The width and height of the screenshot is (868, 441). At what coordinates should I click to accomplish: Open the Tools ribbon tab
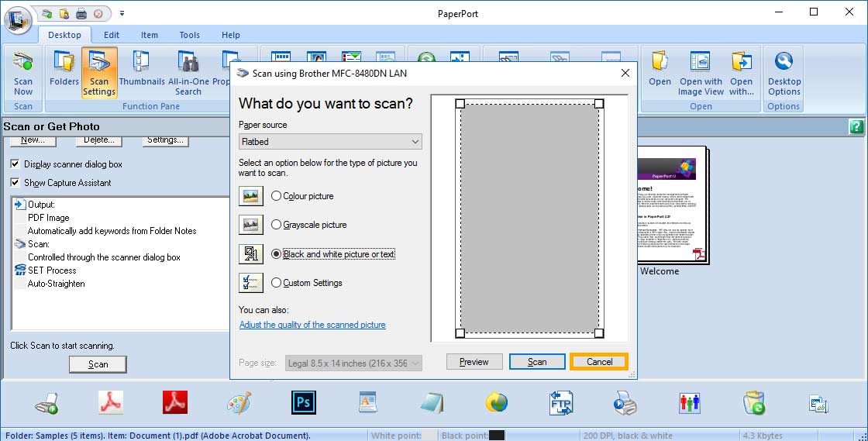click(x=189, y=35)
